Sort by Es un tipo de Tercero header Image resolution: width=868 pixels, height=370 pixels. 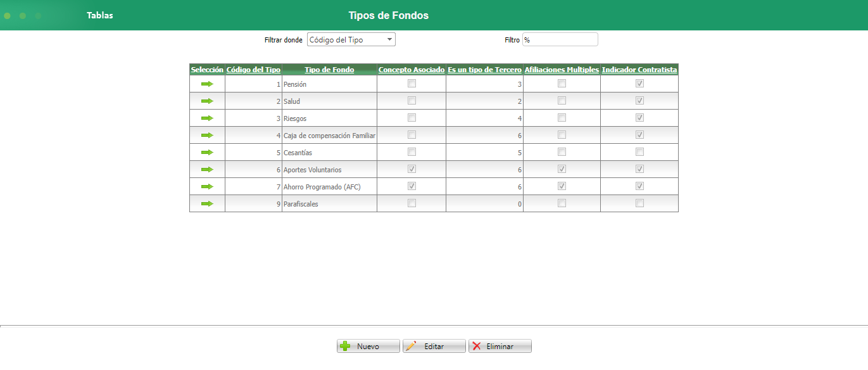(484, 69)
